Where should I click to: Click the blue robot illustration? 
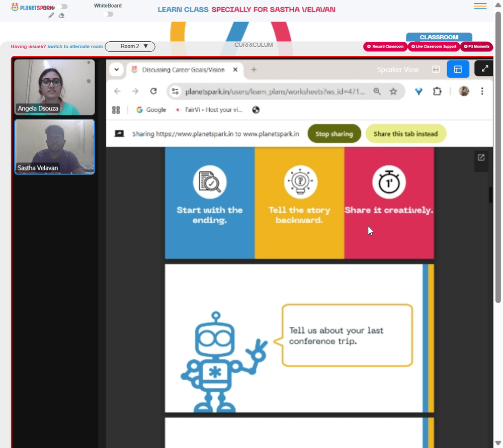pos(224,362)
